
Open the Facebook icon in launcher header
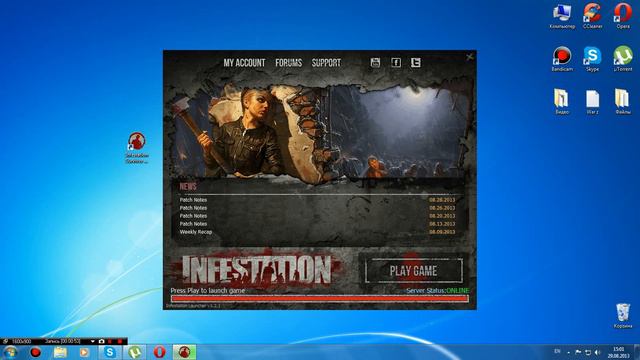click(x=396, y=62)
